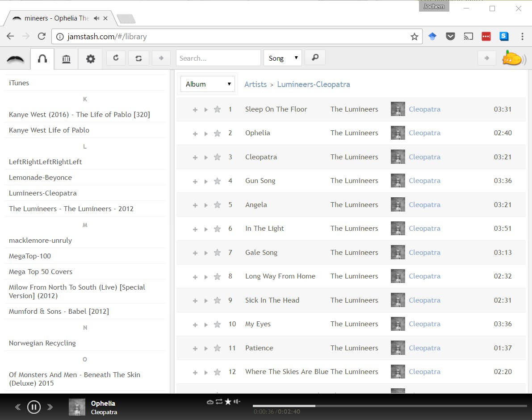This screenshot has width=532, height=420.
Task: Click the refresh library arrow icon
Action: pyautogui.click(x=116, y=58)
